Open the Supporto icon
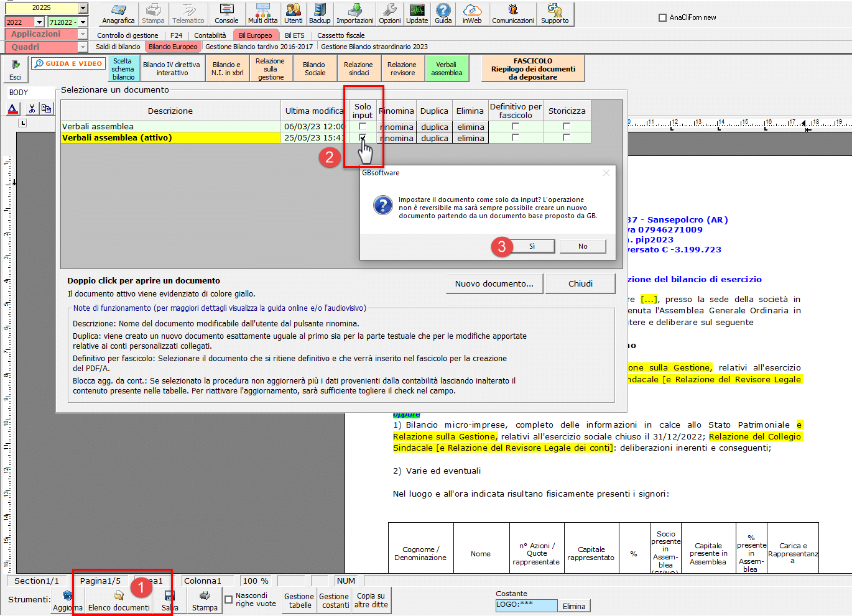 pos(555,14)
